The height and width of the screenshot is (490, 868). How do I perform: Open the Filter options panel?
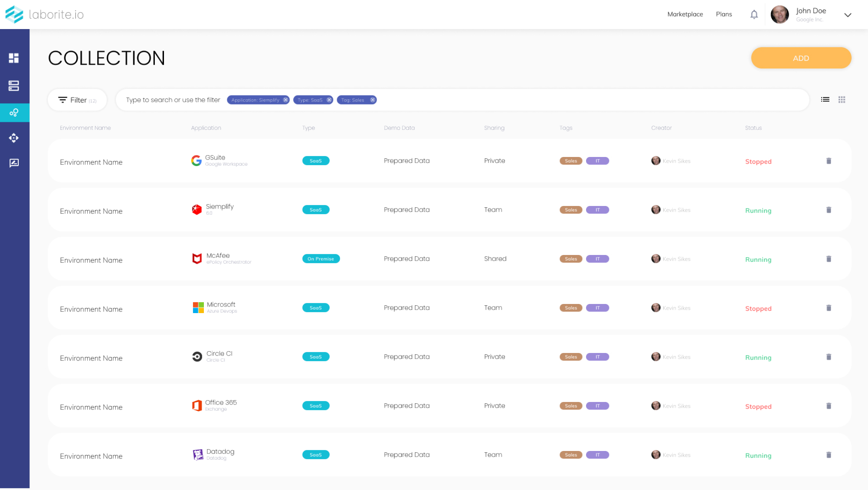(x=77, y=100)
